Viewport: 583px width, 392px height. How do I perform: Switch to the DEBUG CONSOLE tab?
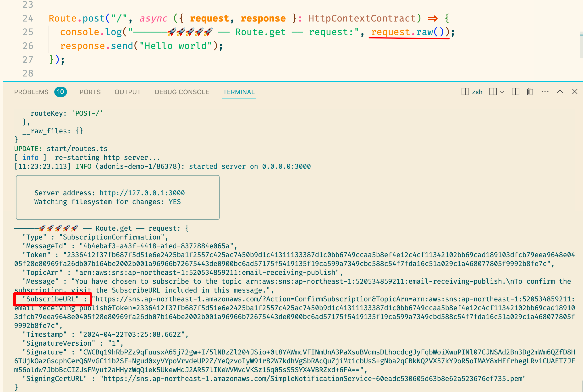(182, 92)
